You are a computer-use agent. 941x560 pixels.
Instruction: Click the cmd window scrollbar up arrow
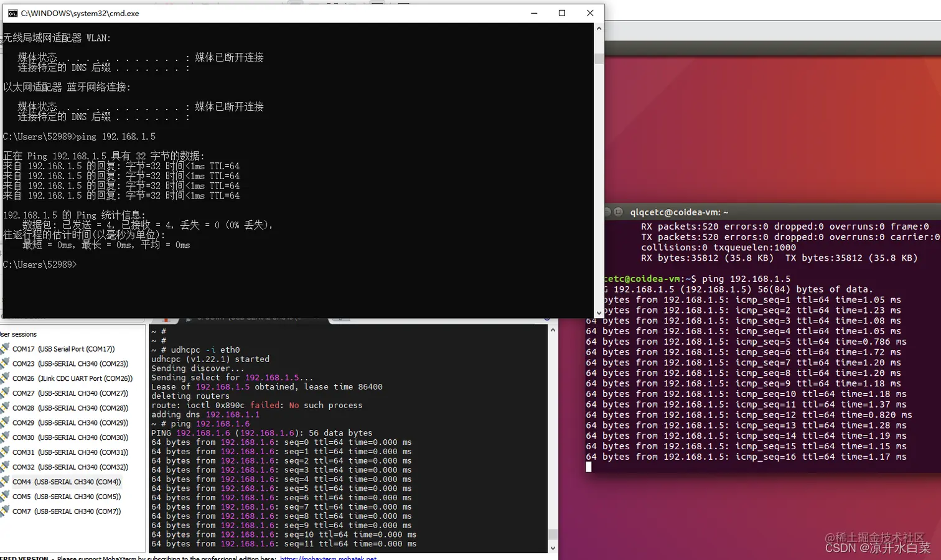click(x=599, y=29)
